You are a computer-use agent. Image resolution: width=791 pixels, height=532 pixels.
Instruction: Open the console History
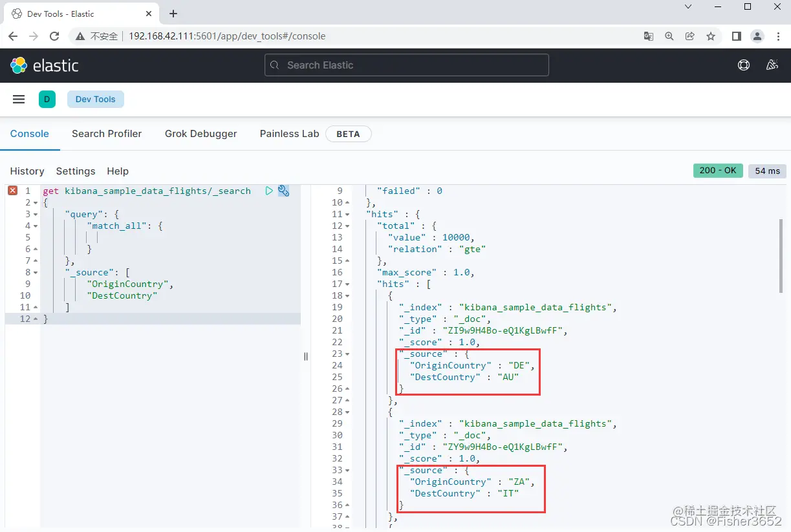coord(27,171)
